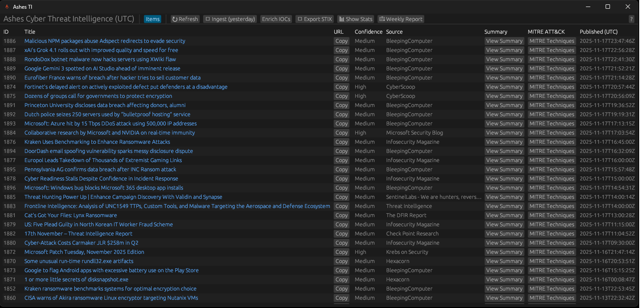Show MITRE Techniques for Microsoft Patch Tuesday row
644x308 pixels.
551,252
